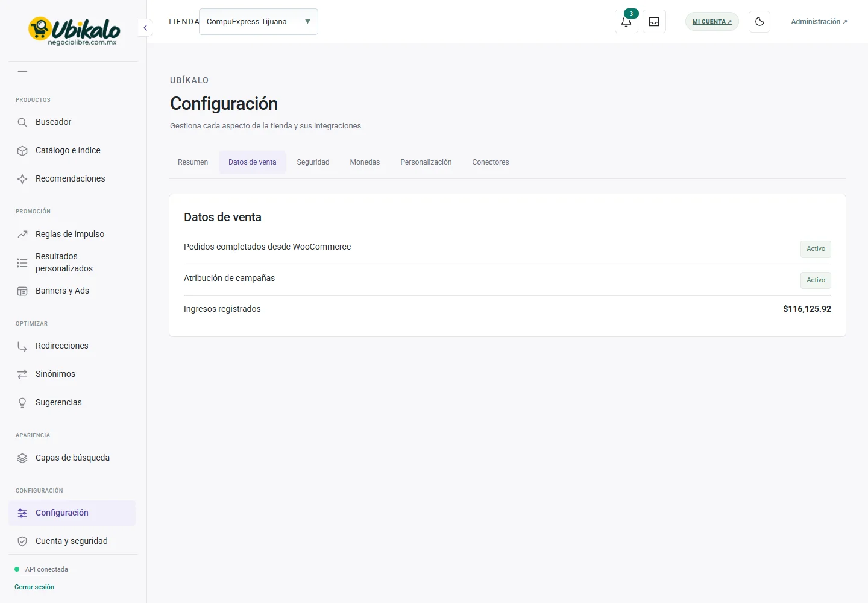The image size is (868, 603).
Task: Click the Atribución de campañas label
Action: 229,278
